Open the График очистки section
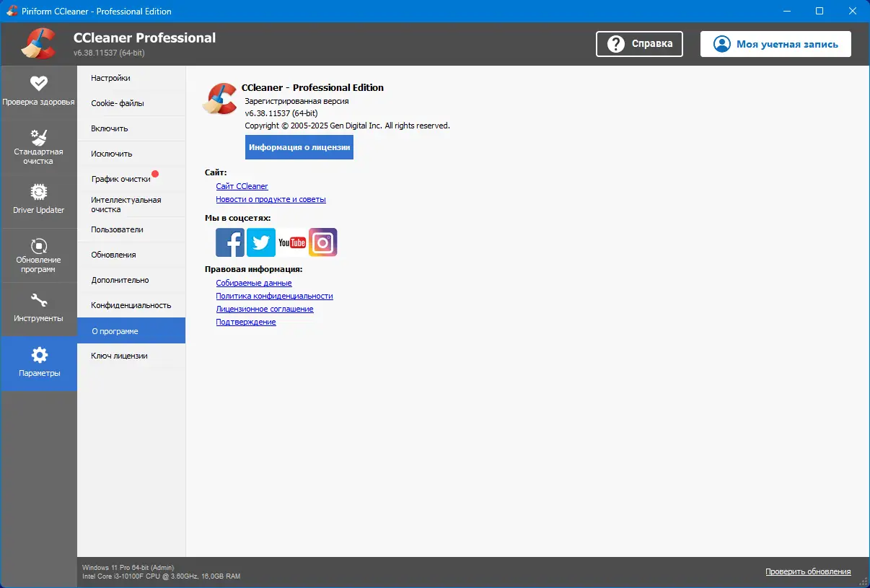The width and height of the screenshot is (870, 588). pos(131,179)
